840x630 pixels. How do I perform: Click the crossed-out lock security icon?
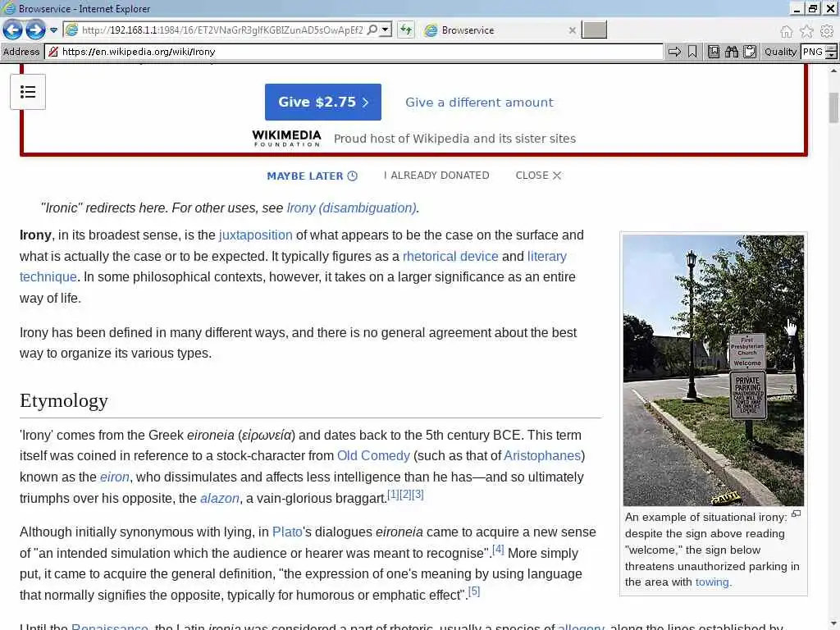(x=53, y=52)
